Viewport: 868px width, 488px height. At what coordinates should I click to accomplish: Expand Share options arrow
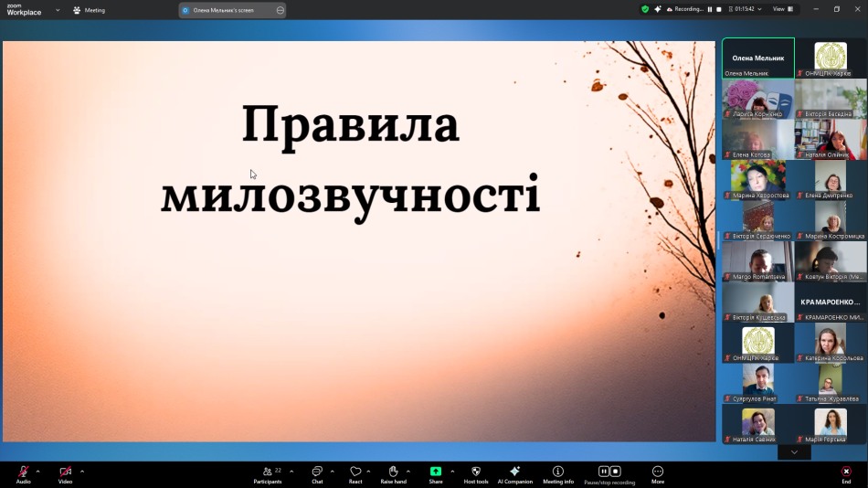tap(452, 472)
